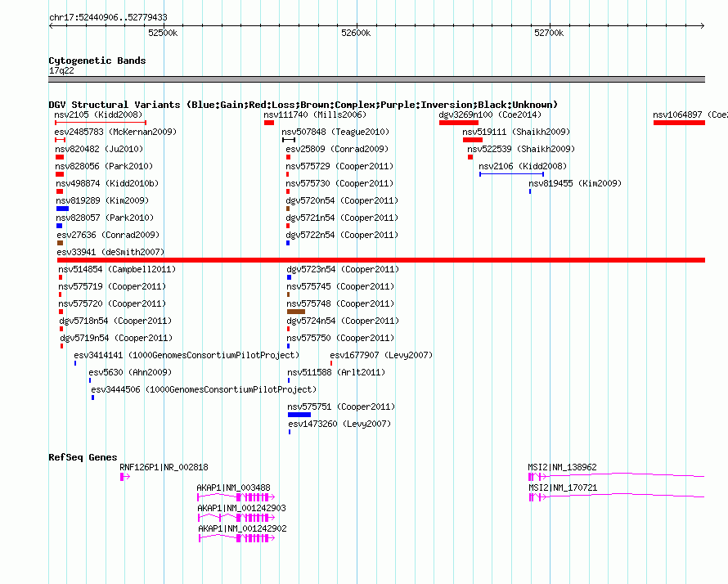Open nsv575745 (Cooper2011) label
This screenshot has height=584, width=728.
340,286
